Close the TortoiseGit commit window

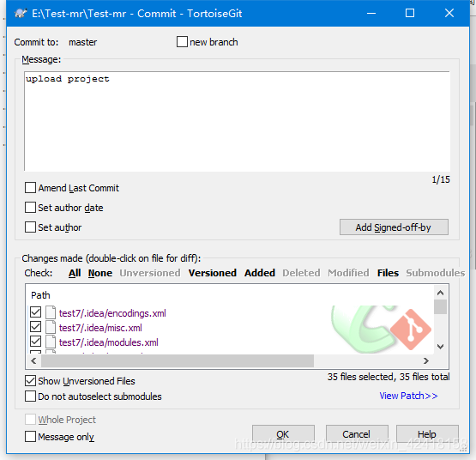point(449,13)
